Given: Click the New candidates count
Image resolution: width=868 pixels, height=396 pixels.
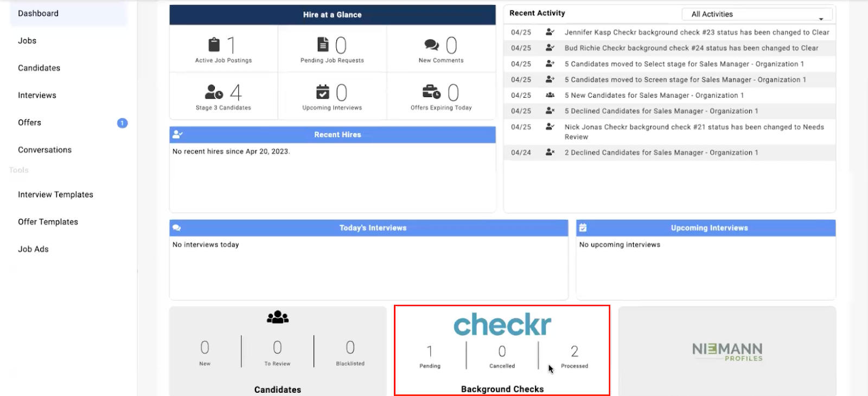Looking at the screenshot, I should (x=205, y=347).
